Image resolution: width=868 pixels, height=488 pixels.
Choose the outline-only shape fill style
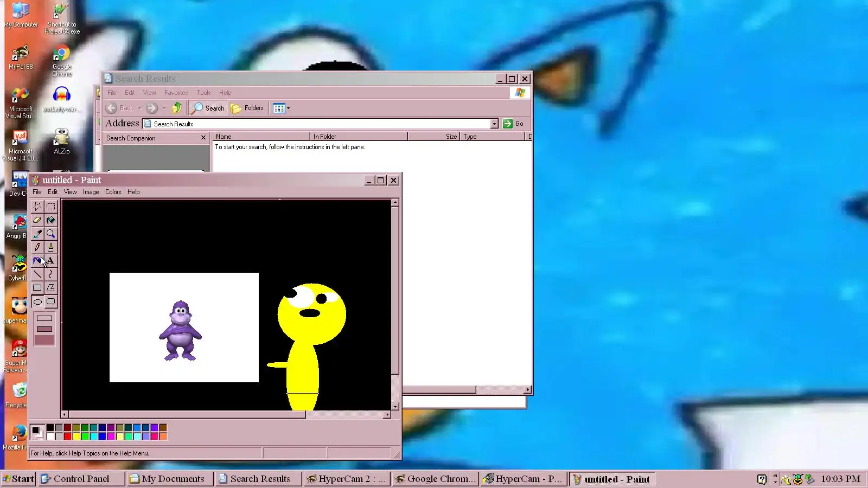click(x=44, y=318)
